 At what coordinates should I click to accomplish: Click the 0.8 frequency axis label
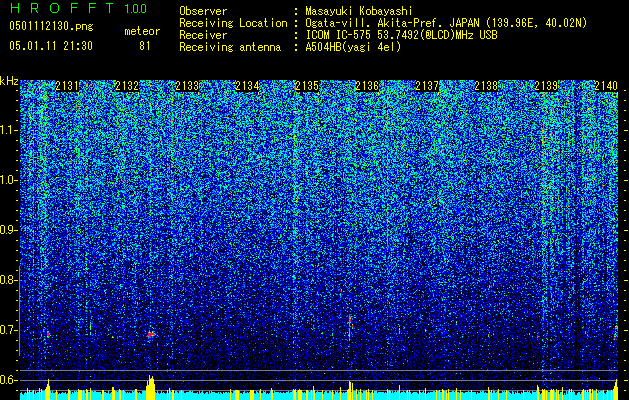pyautogui.click(x=9, y=280)
